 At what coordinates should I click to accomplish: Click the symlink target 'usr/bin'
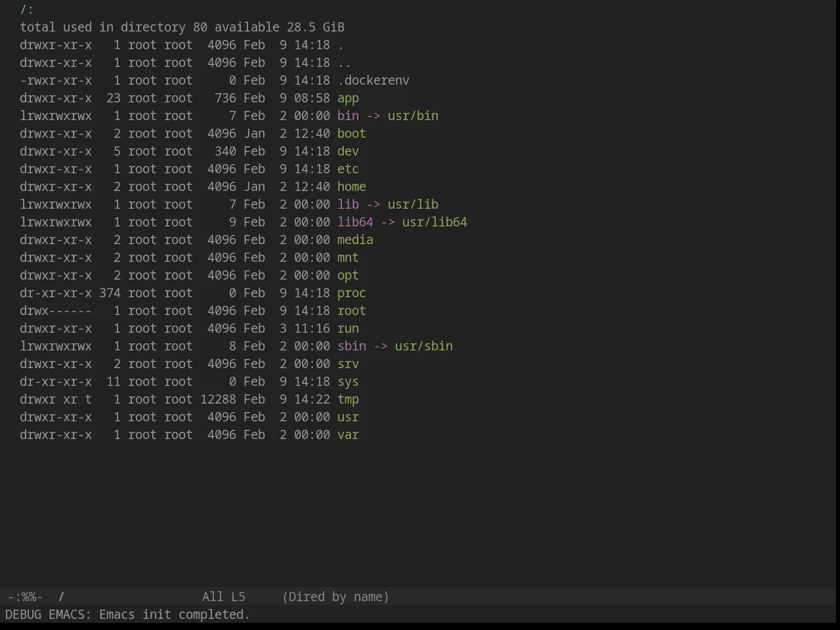coord(413,116)
